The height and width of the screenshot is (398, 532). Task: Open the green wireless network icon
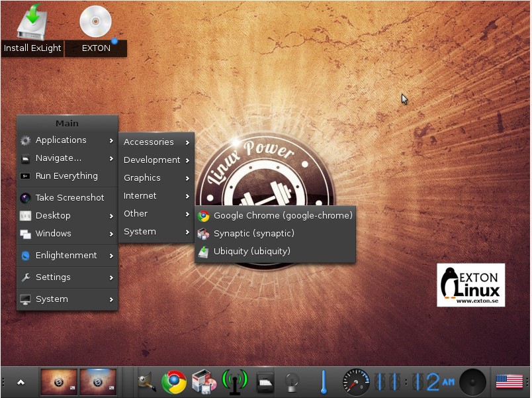234,382
